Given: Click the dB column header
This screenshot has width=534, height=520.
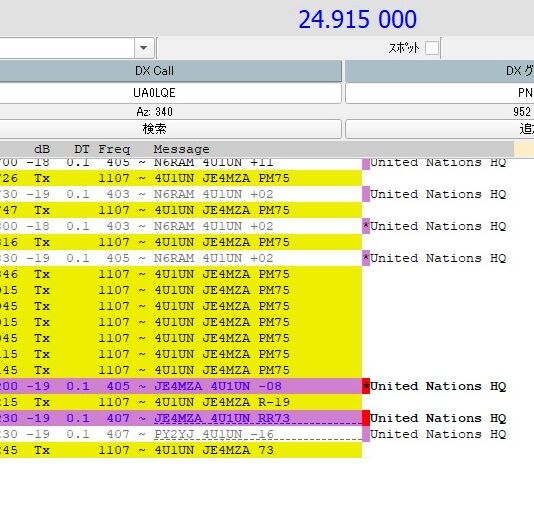Looking at the screenshot, I should (42, 149).
